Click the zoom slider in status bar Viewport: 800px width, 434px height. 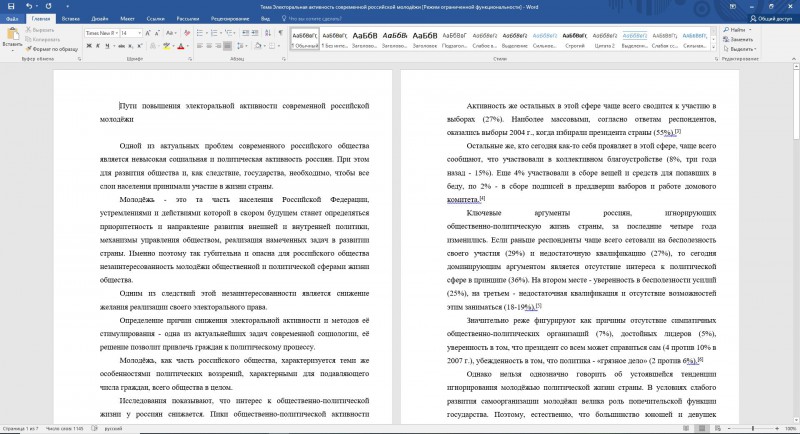tap(753, 428)
